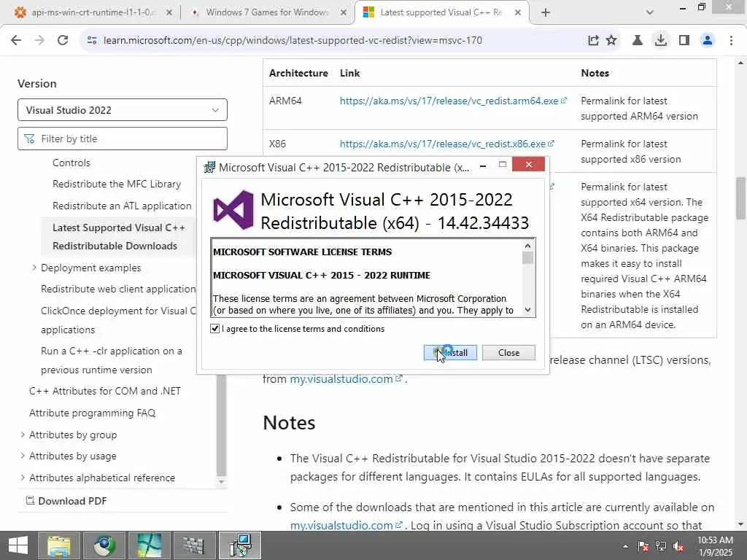Expand Attributes by group
Viewport: 747px width, 560px height.
(x=23, y=435)
